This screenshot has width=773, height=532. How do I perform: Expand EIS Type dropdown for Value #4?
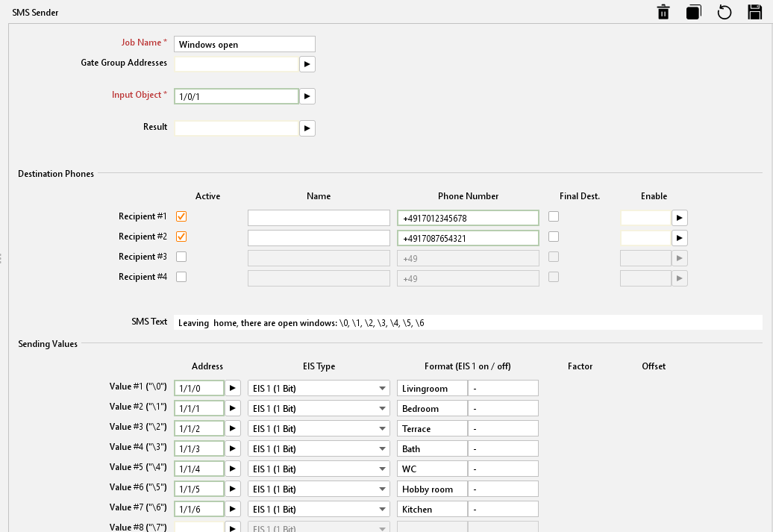point(319,449)
